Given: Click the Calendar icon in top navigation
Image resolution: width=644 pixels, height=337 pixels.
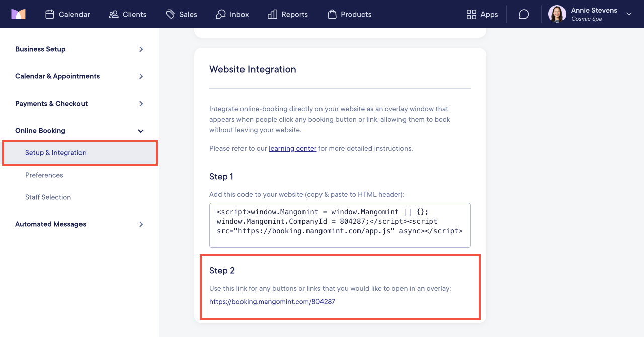Looking at the screenshot, I should (x=50, y=14).
